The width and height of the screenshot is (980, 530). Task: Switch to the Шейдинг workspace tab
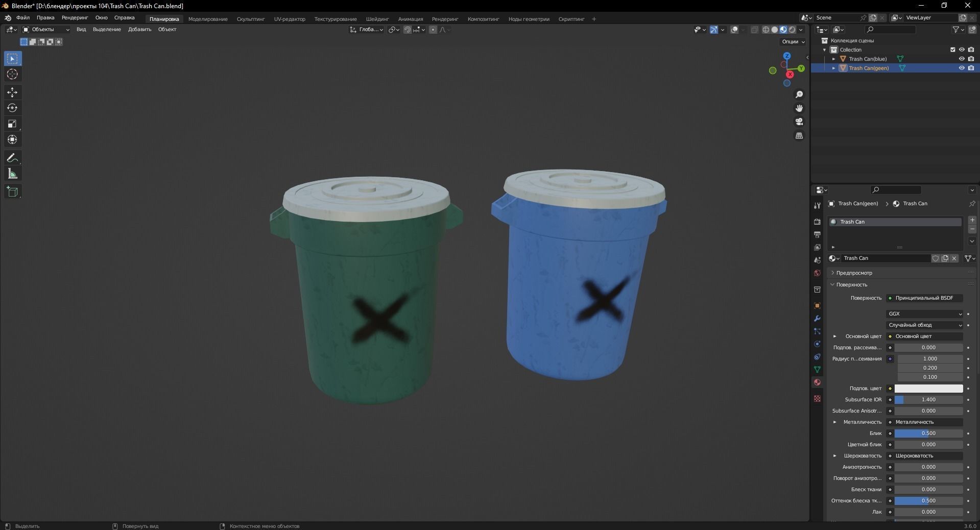pos(377,19)
